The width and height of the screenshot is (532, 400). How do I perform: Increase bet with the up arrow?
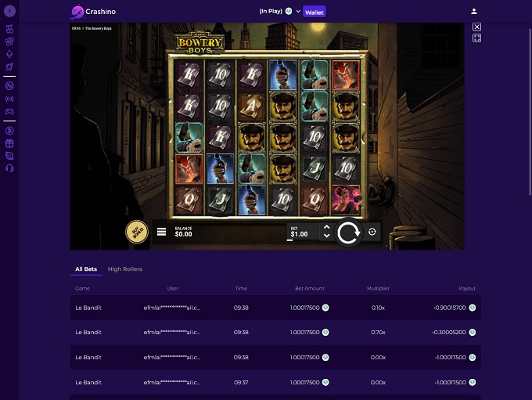[326, 228]
